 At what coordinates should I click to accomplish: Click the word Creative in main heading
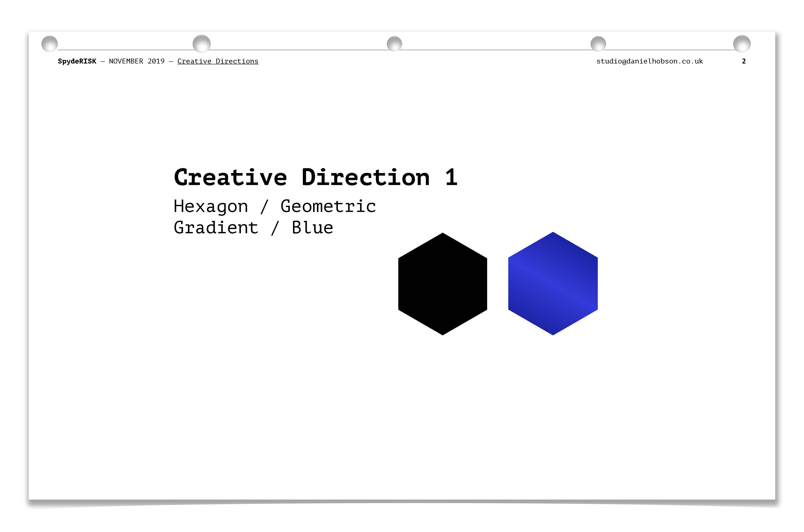pyautogui.click(x=230, y=177)
